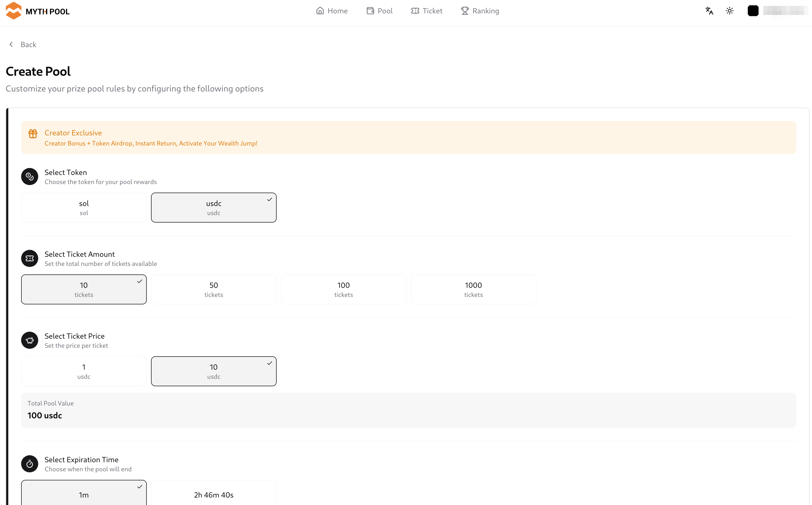The height and width of the screenshot is (505, 812).
Task: Click the Pool wallet icon in navbar
Action: pos(370,11)
